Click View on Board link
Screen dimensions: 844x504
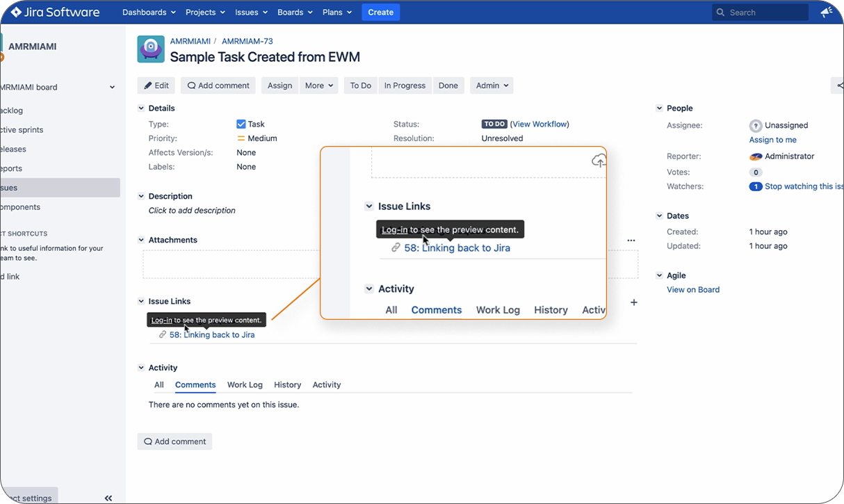point(693,290)
